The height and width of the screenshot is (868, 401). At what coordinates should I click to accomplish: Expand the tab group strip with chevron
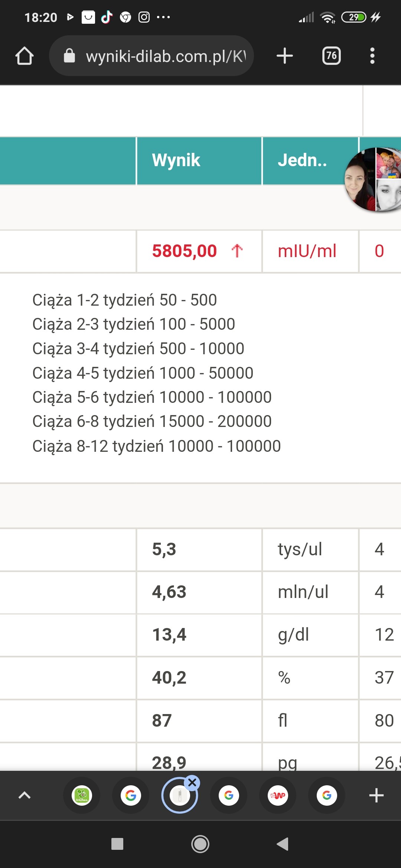(25, 795)
